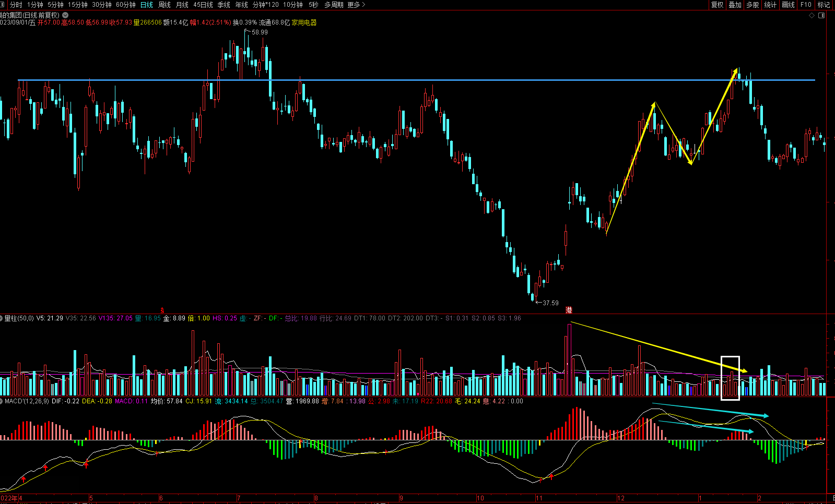Click the 统计 statistics button
Image resolution: width=835 pixels, height=504 pixels.
(770, 5)
